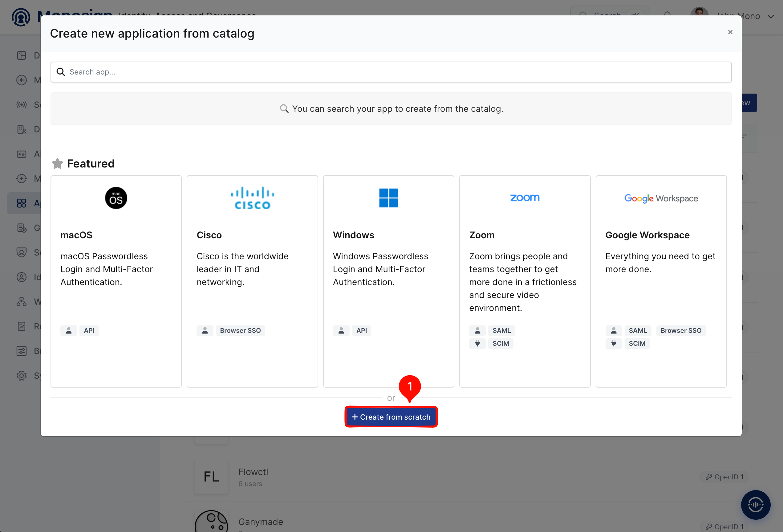The image size is (783, 532).
Task: Click the plug icon on Google Workspace card
Action: (614, 344)
